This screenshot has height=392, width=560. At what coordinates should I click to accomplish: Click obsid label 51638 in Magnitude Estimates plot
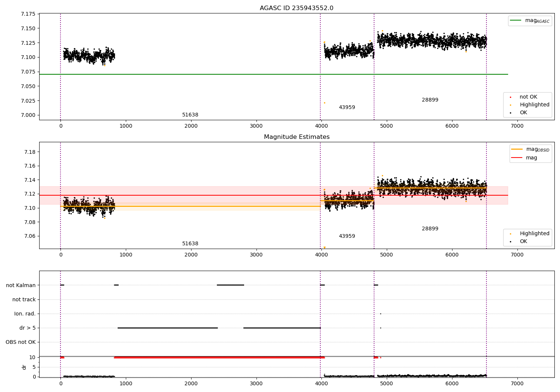(190, 244)
